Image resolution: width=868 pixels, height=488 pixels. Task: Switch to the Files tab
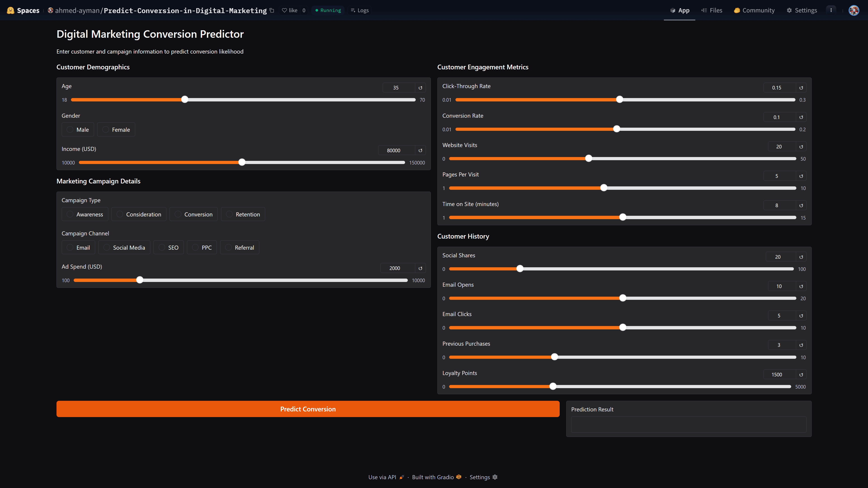click(x=712, y=10)
